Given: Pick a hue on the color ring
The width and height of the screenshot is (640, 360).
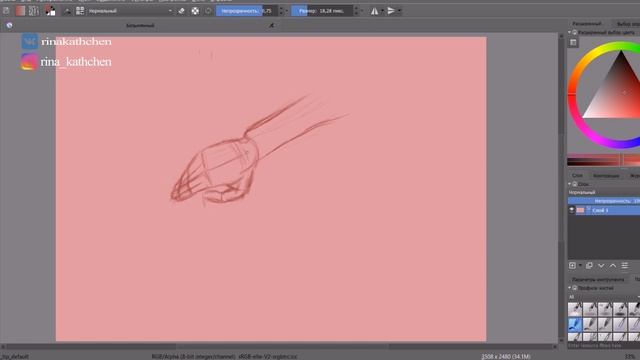Looking at the screenshot, I should (571, 94).
